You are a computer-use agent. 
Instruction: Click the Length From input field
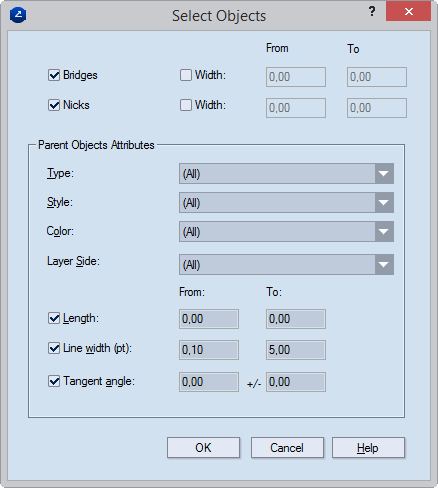[x=209, y=319]
